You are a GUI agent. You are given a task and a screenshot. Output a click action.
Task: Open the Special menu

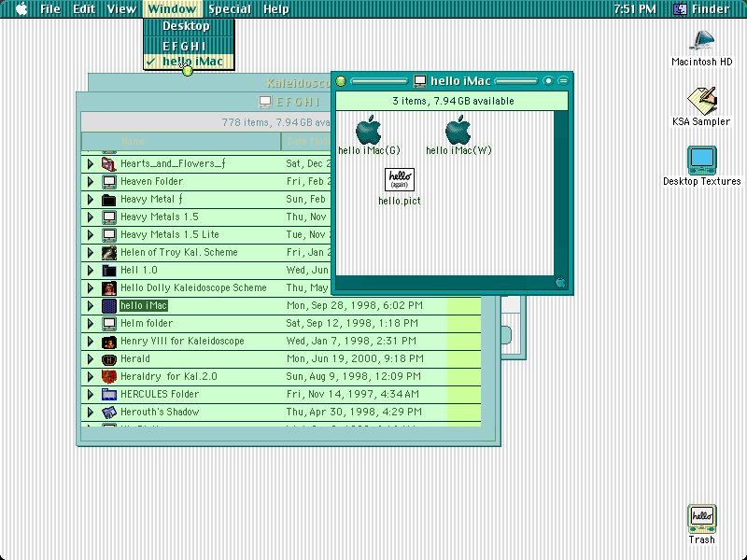pyautogui.click(x=230, y=9)
